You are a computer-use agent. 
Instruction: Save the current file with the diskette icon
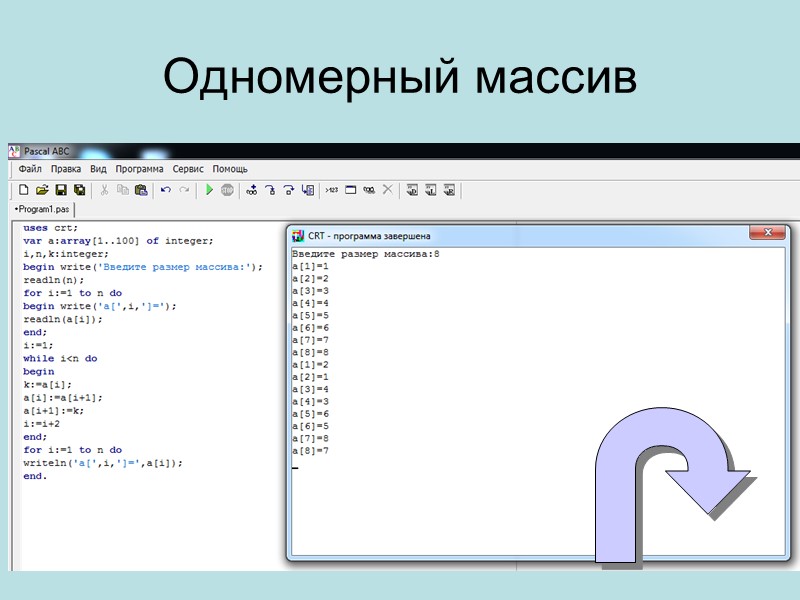[60, 188]
